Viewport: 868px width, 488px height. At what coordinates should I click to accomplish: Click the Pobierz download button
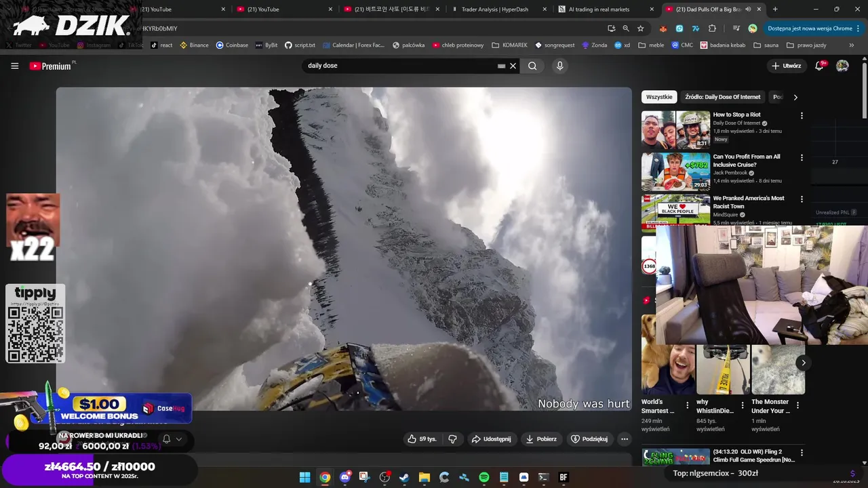pos(541,439)
